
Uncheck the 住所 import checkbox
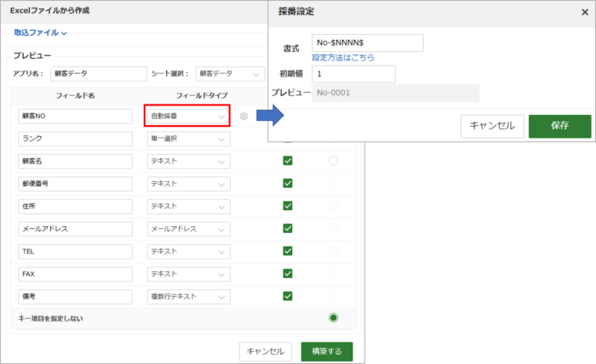coord(288,206)
